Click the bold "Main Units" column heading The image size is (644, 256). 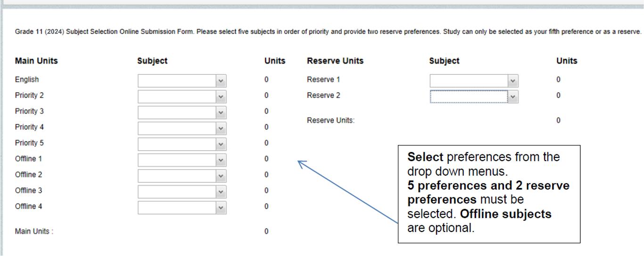[36, 61]
